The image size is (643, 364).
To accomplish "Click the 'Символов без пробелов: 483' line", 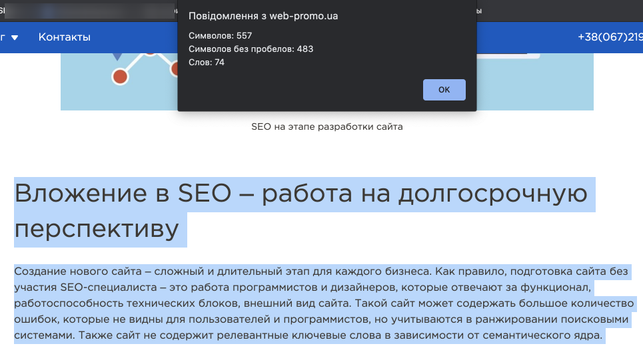I will click(x=251, y=49).
